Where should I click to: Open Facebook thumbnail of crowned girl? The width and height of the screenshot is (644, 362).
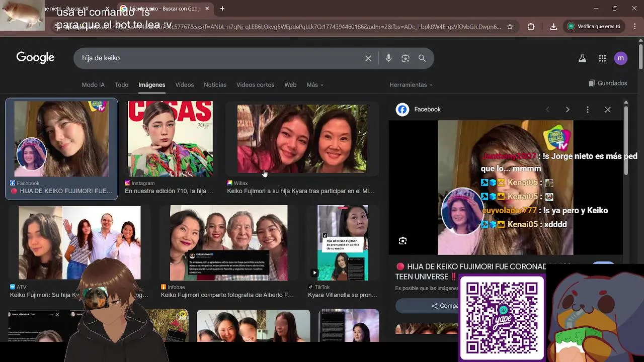coord(61,139)
